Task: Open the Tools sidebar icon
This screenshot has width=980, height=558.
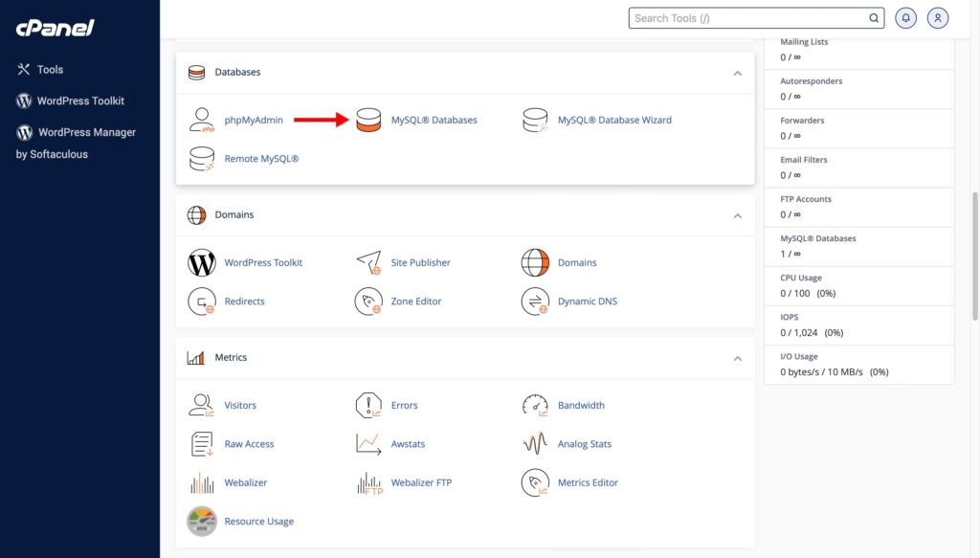Action: point(24,69)
